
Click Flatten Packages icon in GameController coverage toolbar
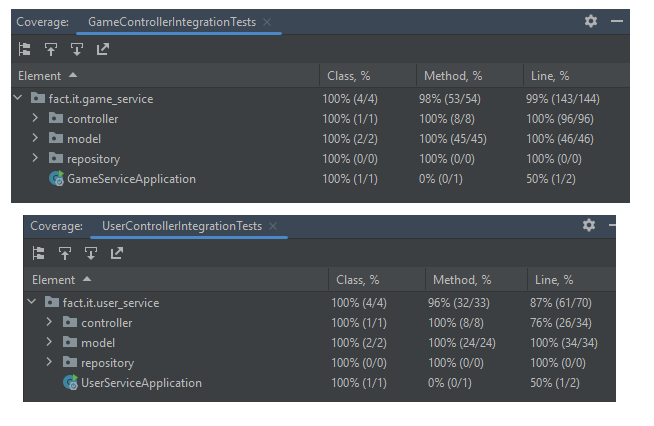25,49
